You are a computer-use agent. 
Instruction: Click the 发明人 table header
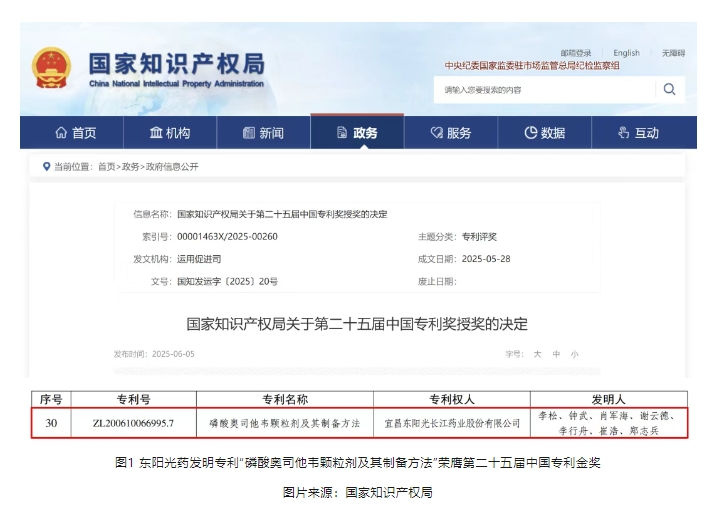(x=609, y=399)
